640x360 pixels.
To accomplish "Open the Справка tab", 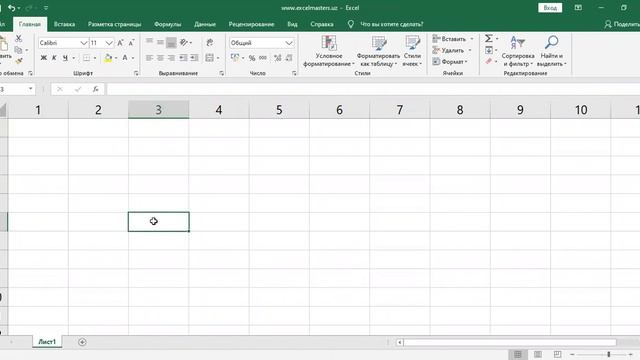I will [322, 24].
